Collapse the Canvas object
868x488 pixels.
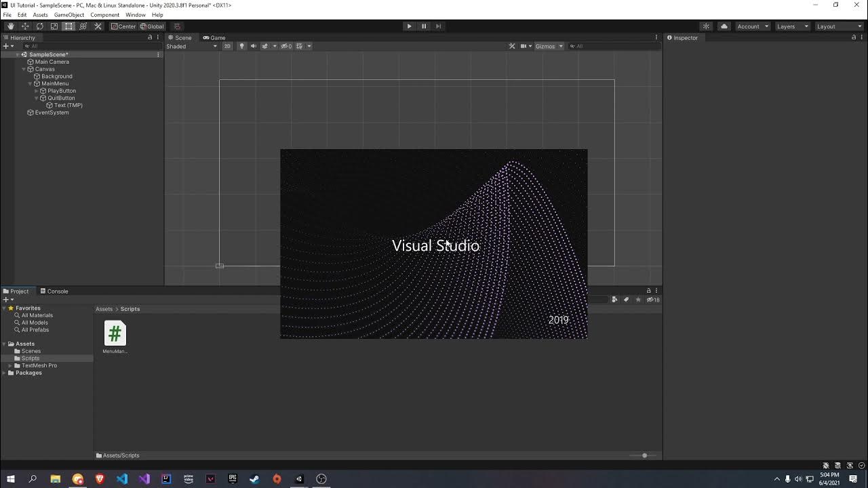tap(24, 69)
